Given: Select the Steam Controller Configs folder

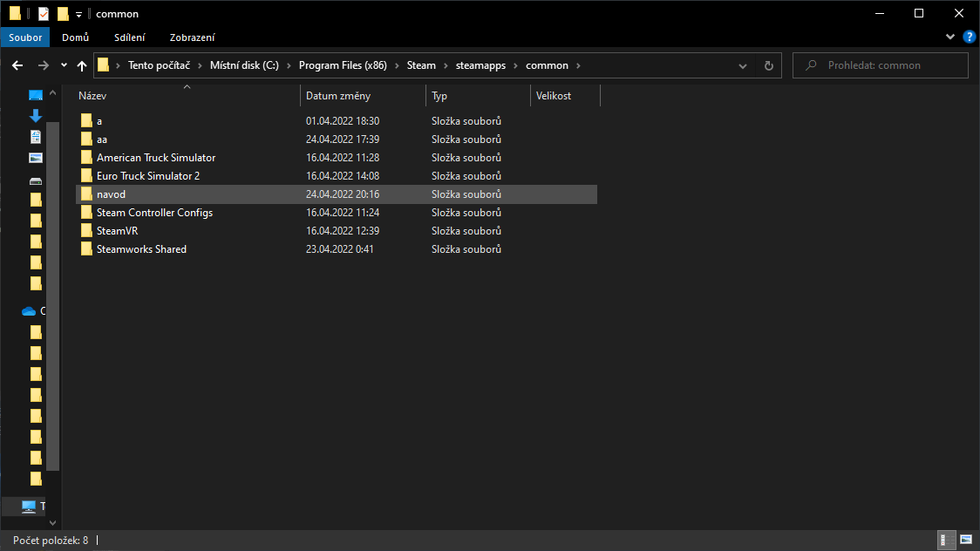Looking at the screenshot, I should pos(154,213).
